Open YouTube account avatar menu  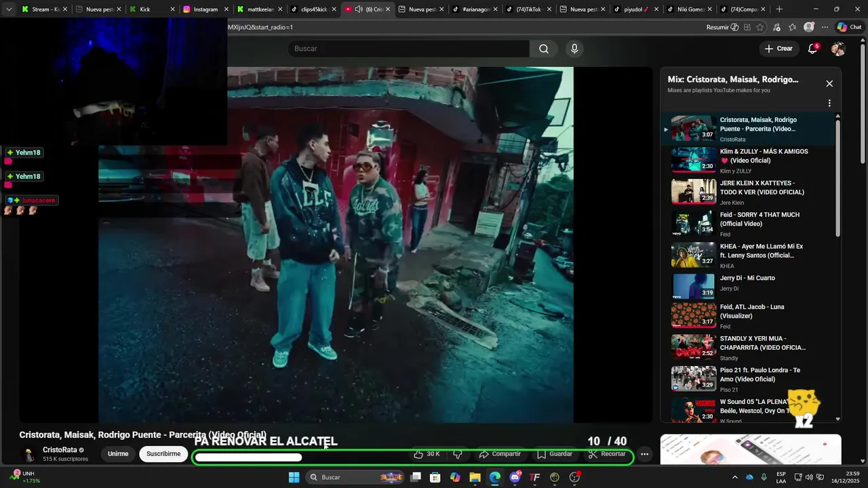click(838, 49)
